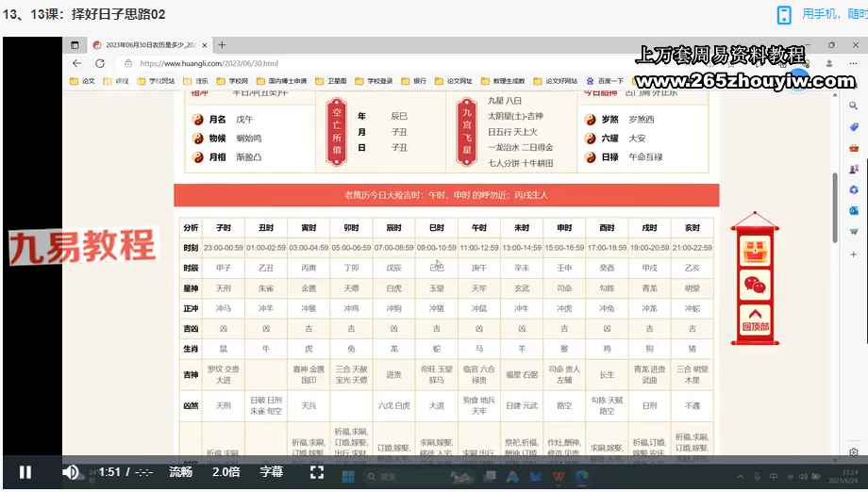The width and height of the screenshot is (868, 492).
Task: Pause the video playback
Action: click(25, 472)
